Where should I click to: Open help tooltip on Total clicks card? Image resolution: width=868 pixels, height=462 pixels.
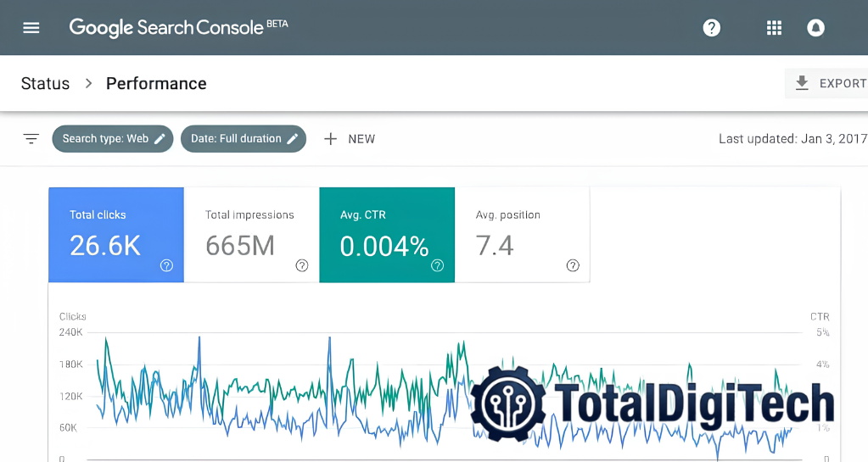point(166,265)
